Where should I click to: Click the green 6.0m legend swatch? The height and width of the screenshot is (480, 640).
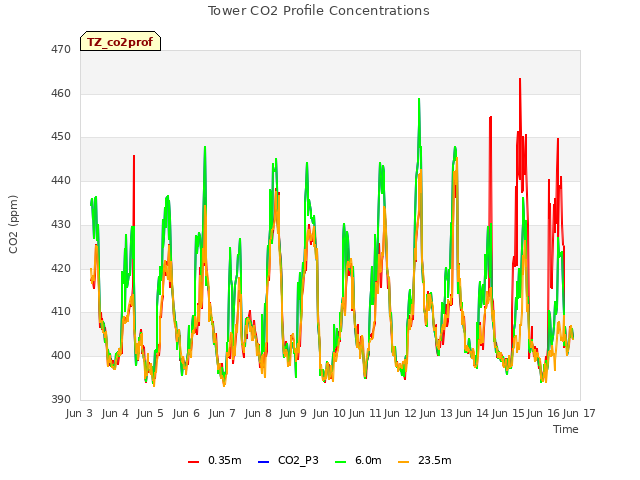340,462
